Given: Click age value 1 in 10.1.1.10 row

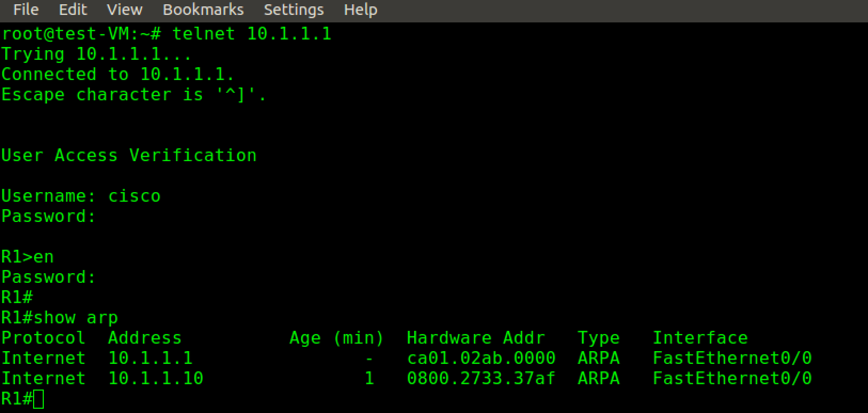Looking at the screenshot, I should 369,378.
